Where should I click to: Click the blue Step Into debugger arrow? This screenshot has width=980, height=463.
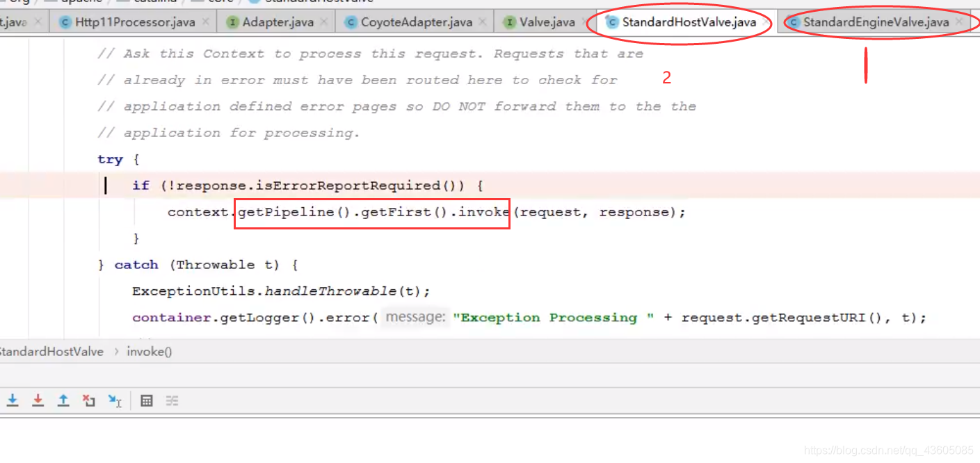(13, 400)
